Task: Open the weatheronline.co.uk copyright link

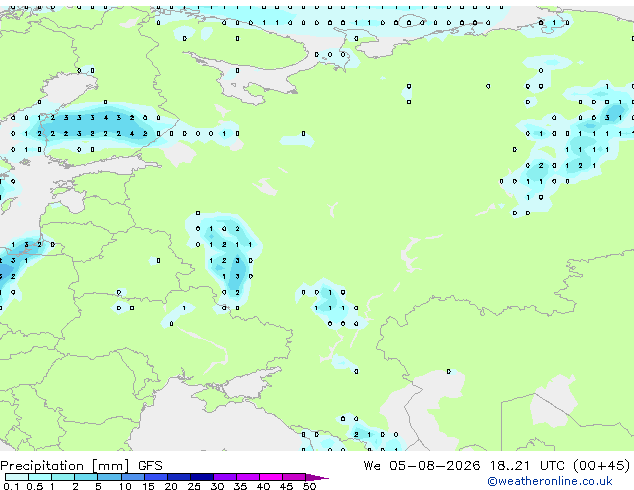Action: click(x=550, y=481)
